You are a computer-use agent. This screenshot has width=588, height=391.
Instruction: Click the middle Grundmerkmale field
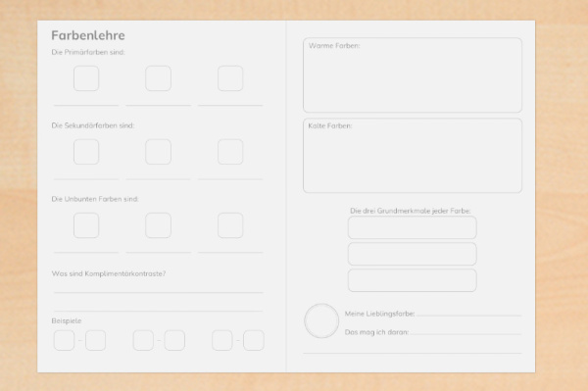413,254
